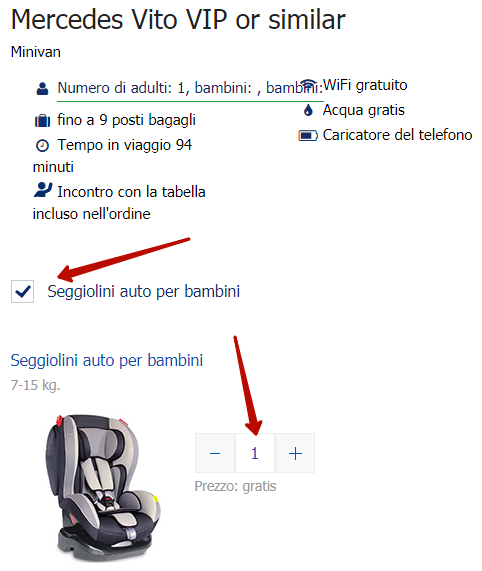This screenshot has height=571, width=482.
Task: Click the Mercedes Vito VIP or similar title
Action: [x=178, y=20]
